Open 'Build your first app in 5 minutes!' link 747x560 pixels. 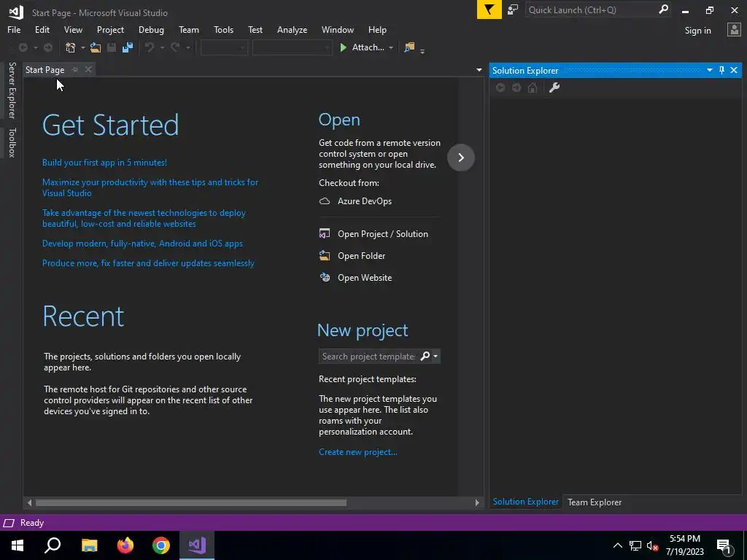[x=104, y=163]
